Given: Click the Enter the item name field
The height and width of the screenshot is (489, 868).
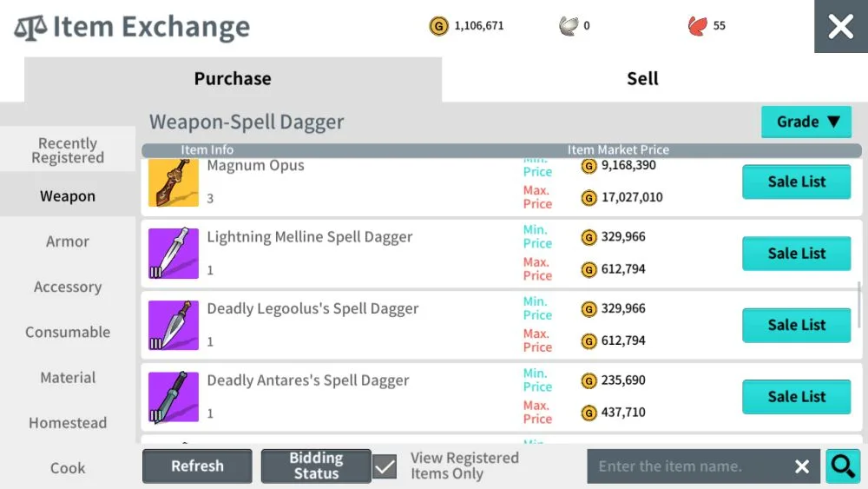Looking at the screenshot, I should [686, 467].
